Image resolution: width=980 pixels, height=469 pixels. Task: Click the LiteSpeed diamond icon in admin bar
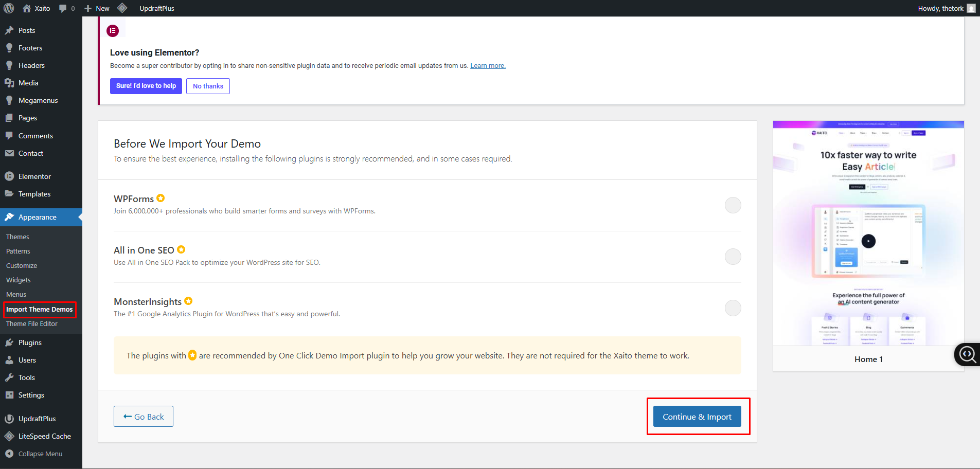pyautogui.click(x=122, y=8)
